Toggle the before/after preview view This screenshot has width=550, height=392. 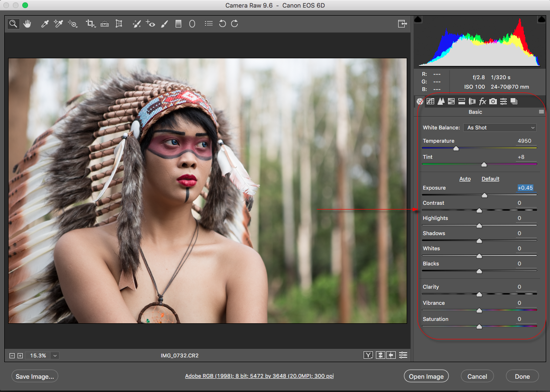(369, 355)
